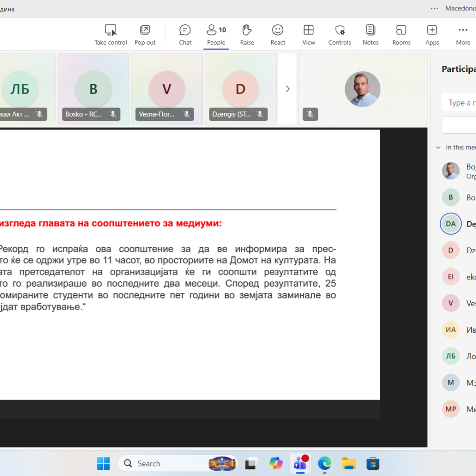Click muted mic icon on Dzengis tile

[x=260, y=114]
